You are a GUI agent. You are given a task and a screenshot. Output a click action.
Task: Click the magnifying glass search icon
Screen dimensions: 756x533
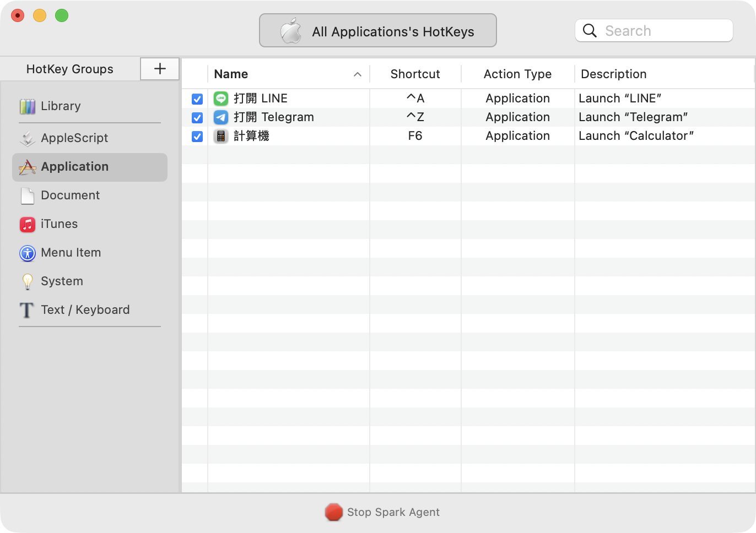[590, 31]
